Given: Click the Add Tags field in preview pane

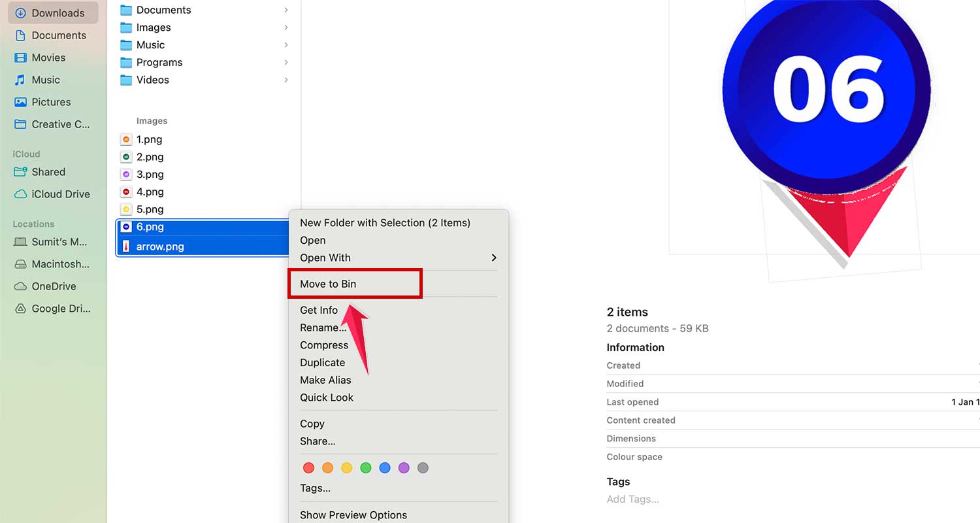Looking at the screenshot, I should 632,499.
